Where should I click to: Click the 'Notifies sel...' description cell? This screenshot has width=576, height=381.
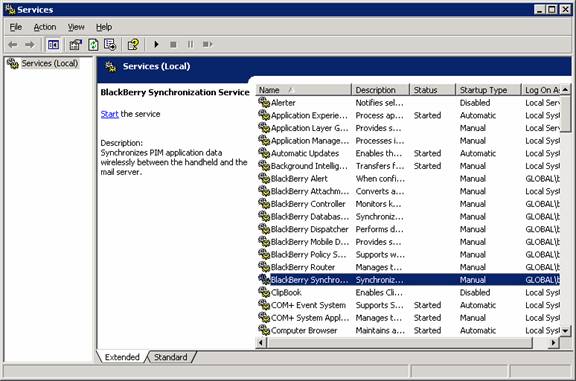click(x=379, y=103)
